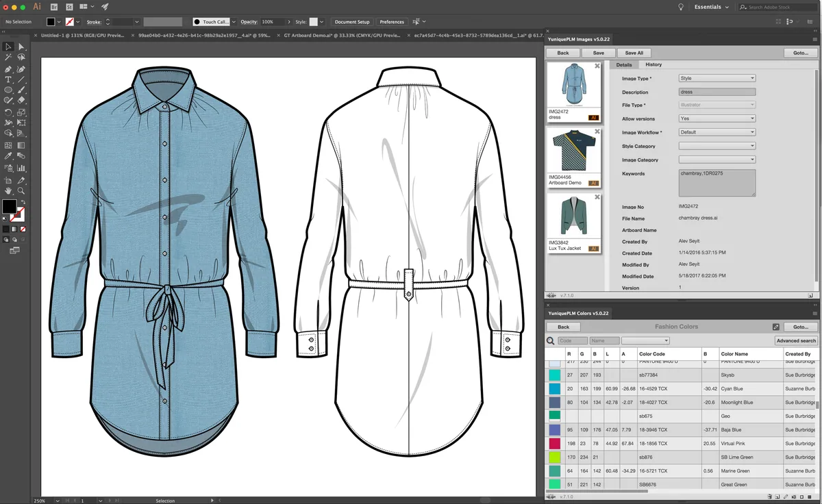The width and height of the screenshot is (822, 504).
Task: Click the lightbulb icon near Essentials
Action: point(680,7)
